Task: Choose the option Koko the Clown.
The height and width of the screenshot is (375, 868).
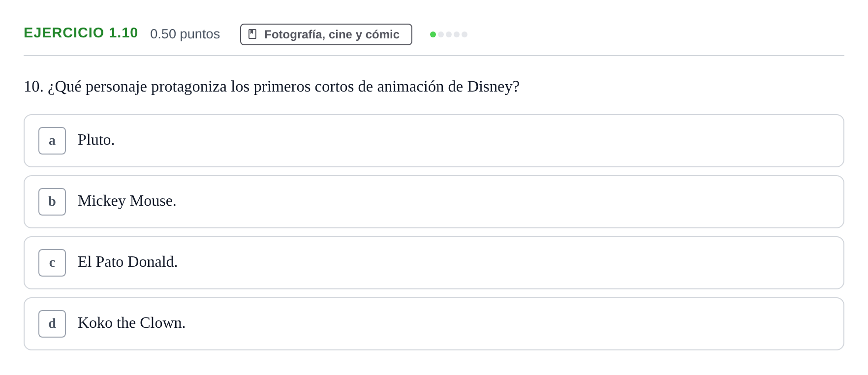Action: pyautogui.click(x=434, y=324)
